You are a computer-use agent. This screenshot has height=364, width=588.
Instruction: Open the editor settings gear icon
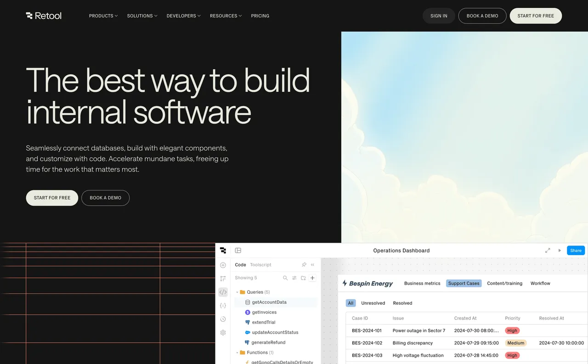tap(223, 332)
